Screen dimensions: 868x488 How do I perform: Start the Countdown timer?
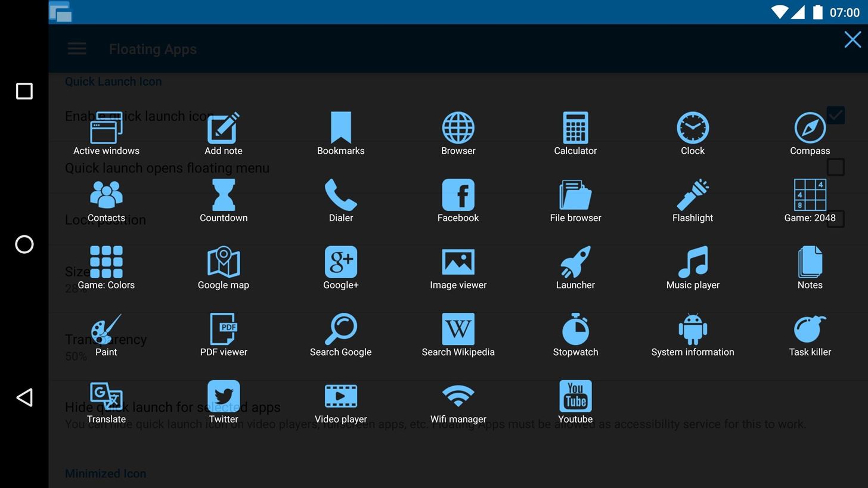point(224,200)
